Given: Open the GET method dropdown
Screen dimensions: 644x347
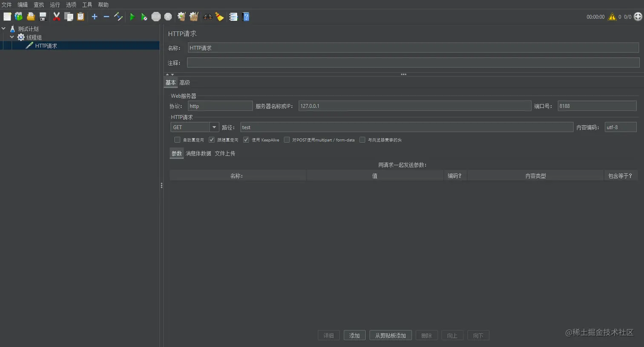Looking at the screenshot, I should point(214,127).
